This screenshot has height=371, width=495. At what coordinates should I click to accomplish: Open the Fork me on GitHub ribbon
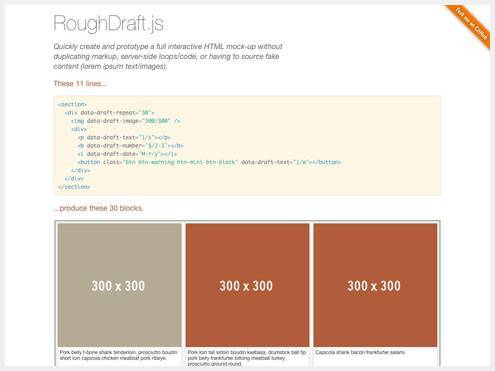[470, 25]
